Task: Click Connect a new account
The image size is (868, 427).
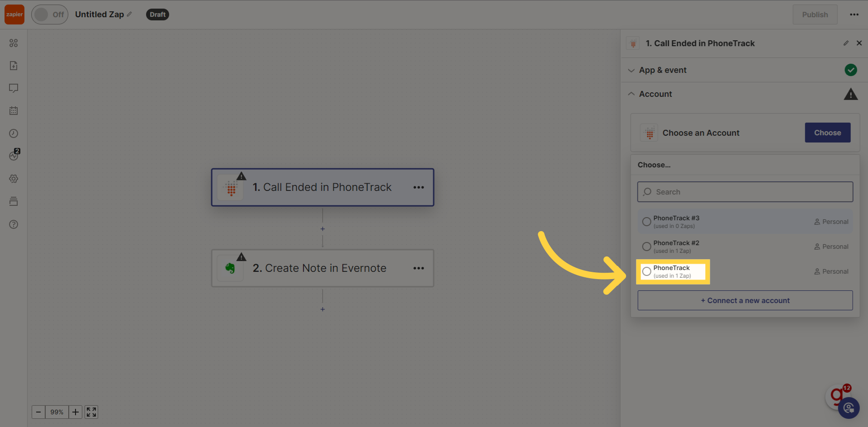Action: pyautogui.click(x=745, y=300)
